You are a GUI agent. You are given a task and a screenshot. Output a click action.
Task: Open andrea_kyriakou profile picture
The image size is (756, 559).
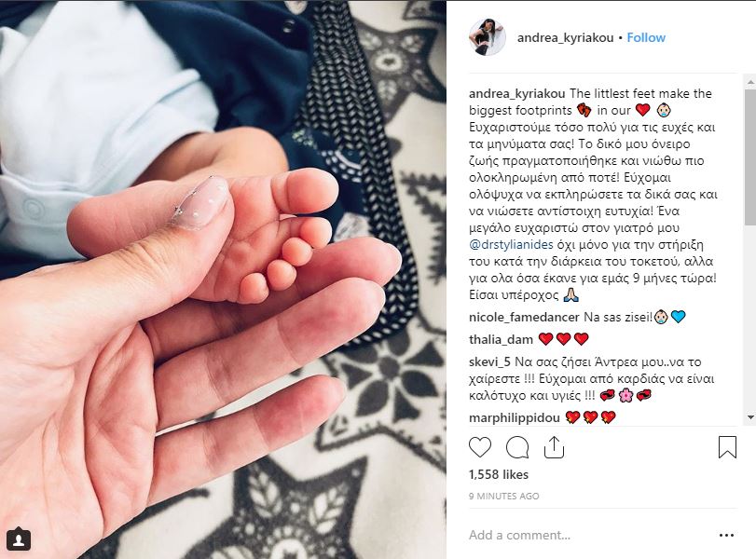487,37
